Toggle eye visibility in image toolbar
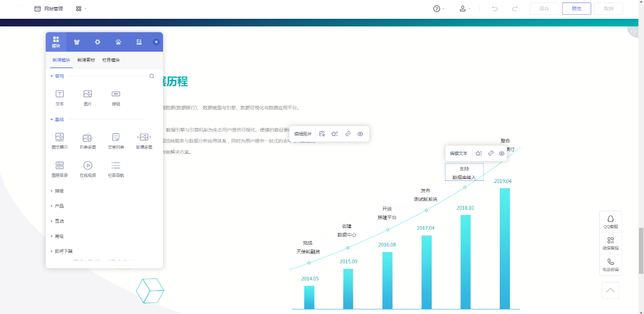This screenshot has width=644, height=314. coord(360,134)
